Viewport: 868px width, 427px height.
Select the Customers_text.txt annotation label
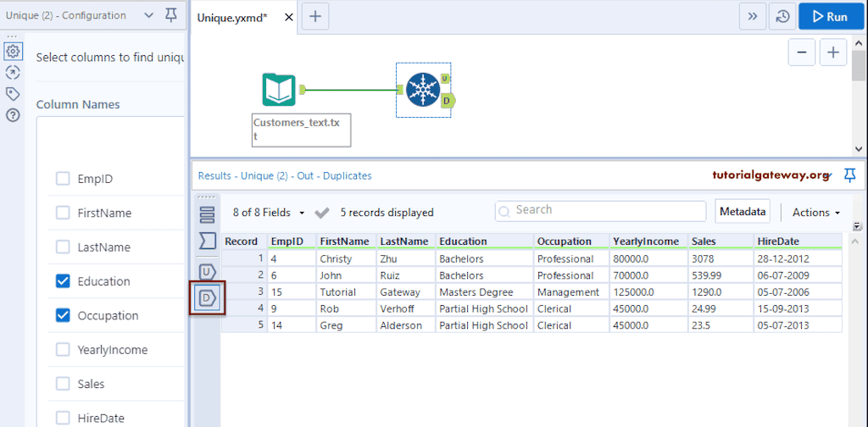(x=301, y=130)
